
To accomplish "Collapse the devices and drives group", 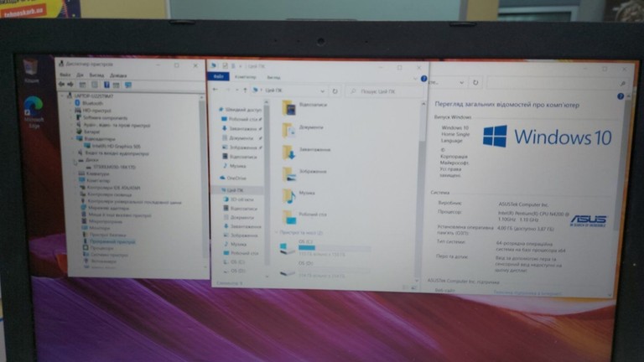I will (x=277, y=233).
